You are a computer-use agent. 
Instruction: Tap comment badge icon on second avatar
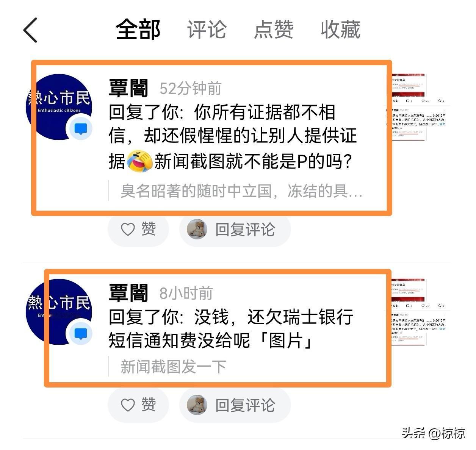tap(81, 334)
